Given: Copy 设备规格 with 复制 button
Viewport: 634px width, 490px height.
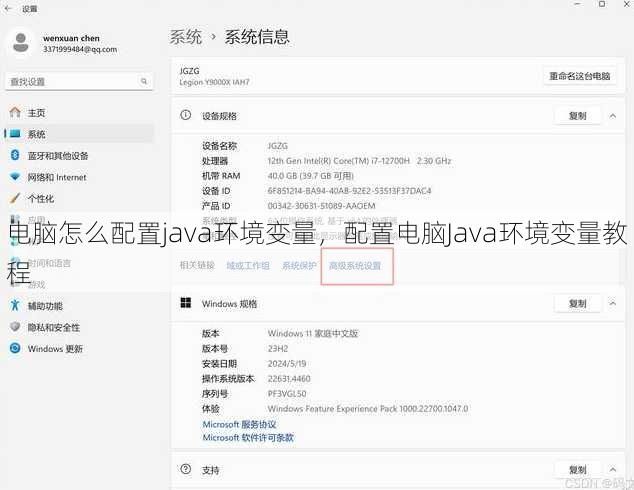Looking at the screenshot, I should pyautogui.click(x=577, y=116).
